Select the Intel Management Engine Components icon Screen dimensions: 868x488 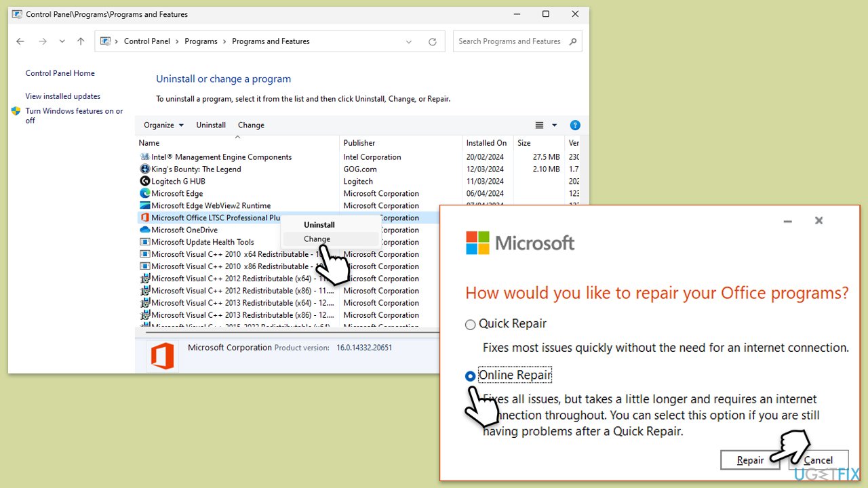coord(144,157)
